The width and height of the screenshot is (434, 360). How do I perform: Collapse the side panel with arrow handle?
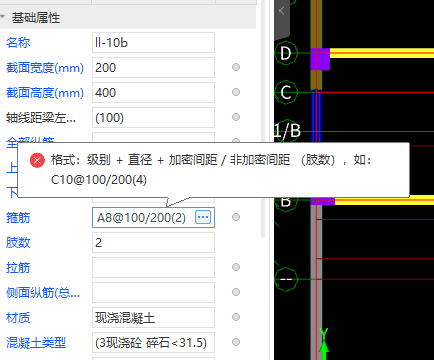pos(282,11)
